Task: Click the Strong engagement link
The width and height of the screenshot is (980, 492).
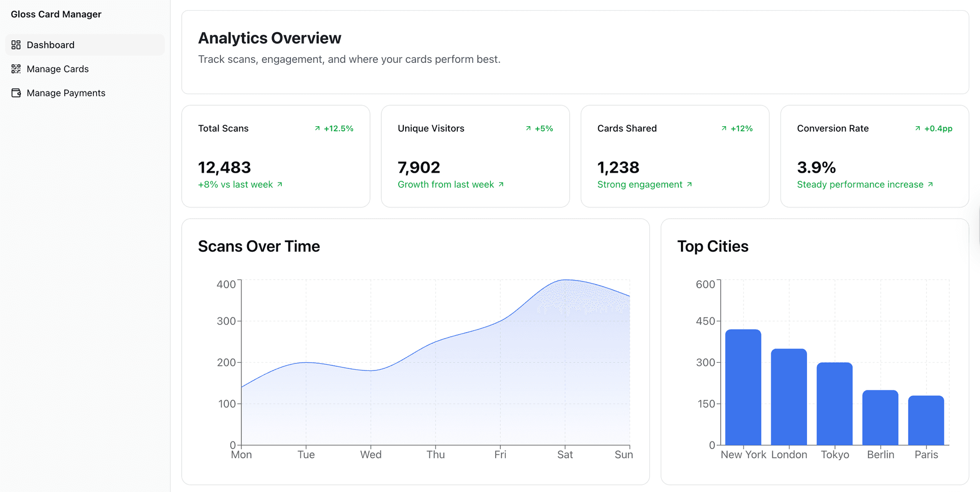Action: tap(640, 184)
